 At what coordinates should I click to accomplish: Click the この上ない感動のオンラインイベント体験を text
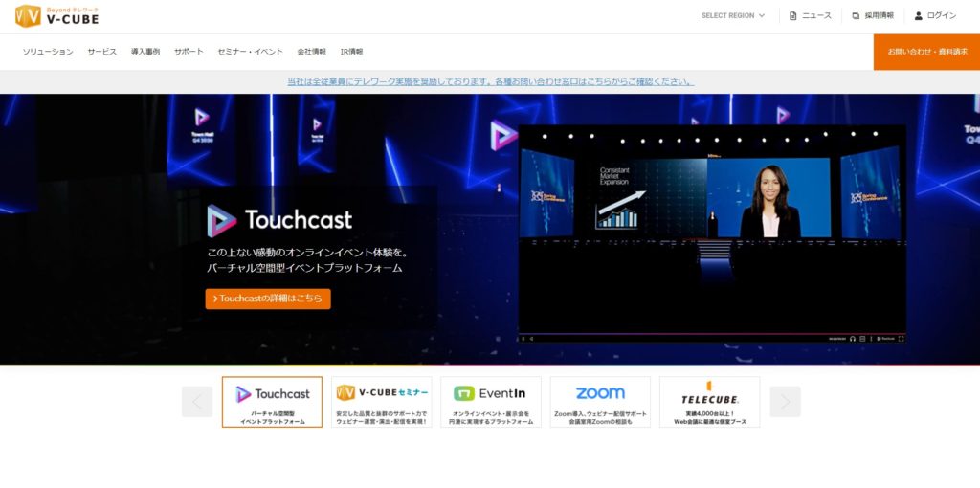tap(307, 253)
